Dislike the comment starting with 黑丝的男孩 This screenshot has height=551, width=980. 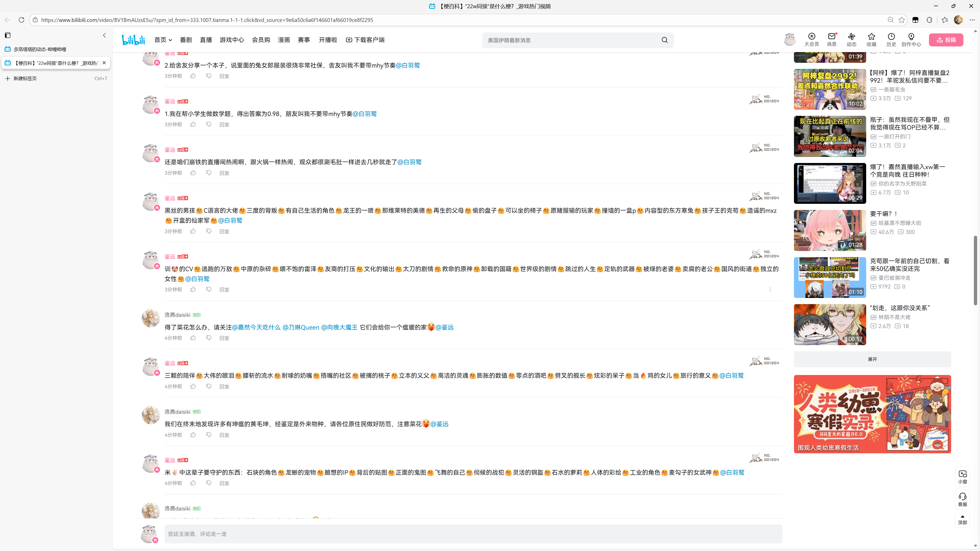point(209,231)
